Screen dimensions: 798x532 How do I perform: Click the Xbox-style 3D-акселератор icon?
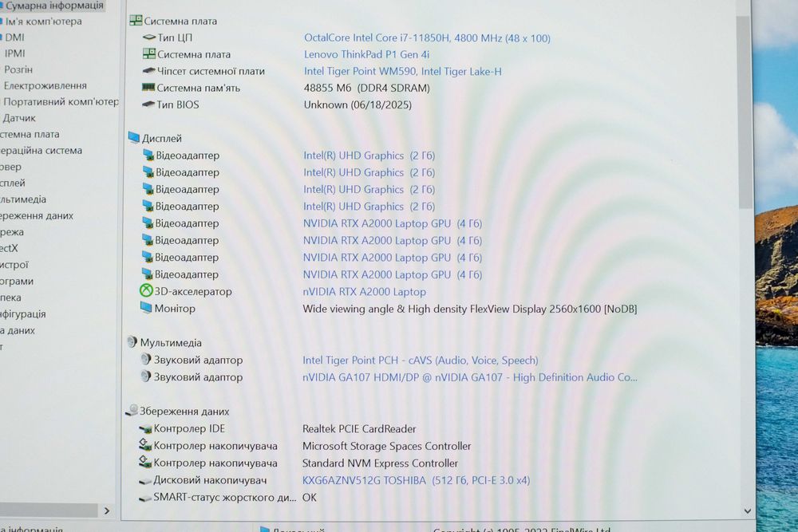point(146,290)
